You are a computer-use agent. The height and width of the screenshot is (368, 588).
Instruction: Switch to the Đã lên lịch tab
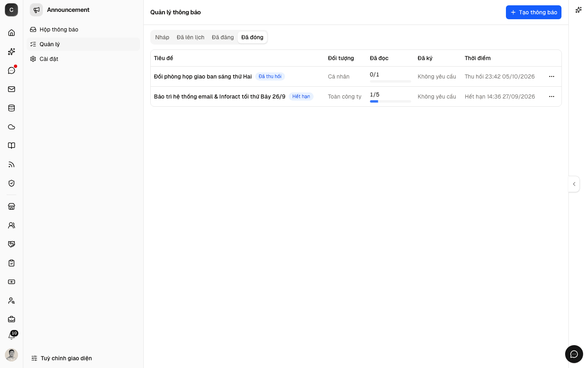pos(191,37)
